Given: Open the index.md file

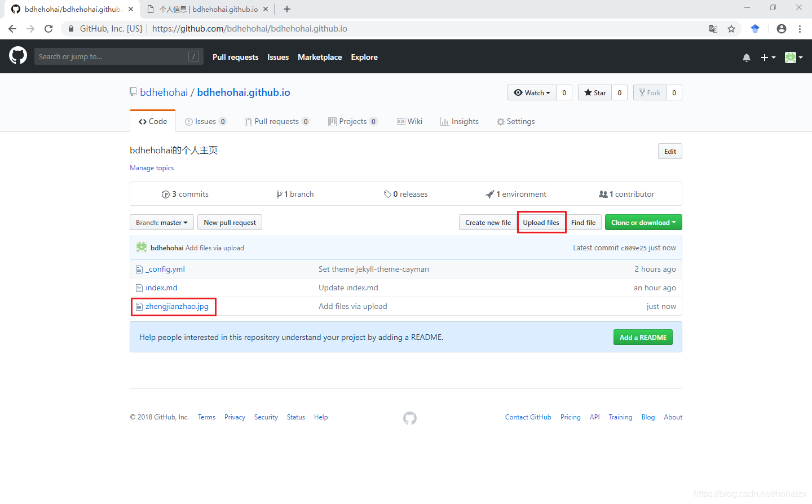Looking at the screenshot, I should [161, 288].
